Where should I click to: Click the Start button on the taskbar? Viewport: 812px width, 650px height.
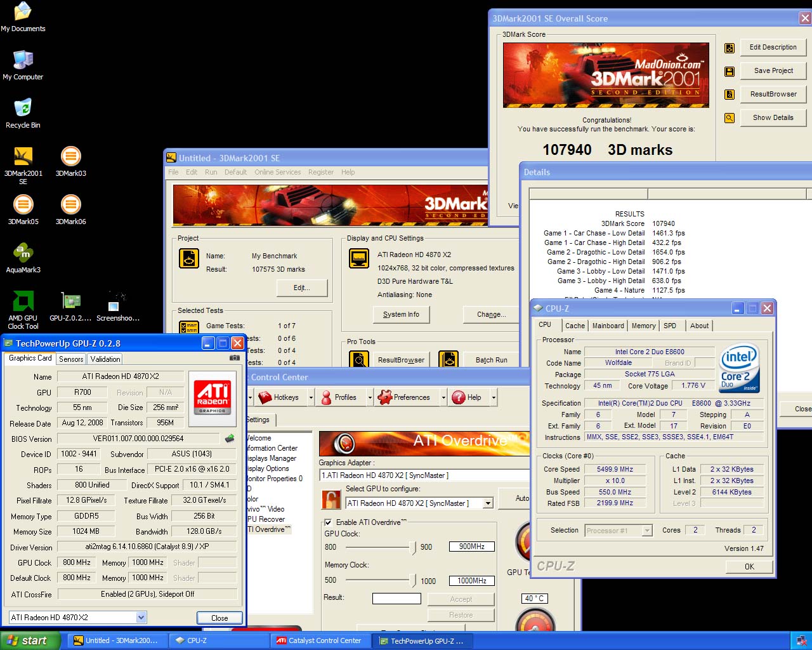pos(30,640)
